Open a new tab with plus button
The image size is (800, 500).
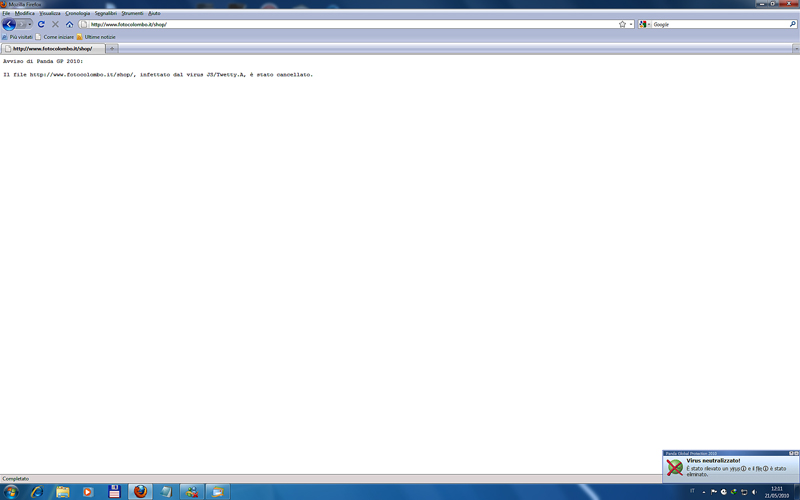pyautogui.click(x=112, y=48)
